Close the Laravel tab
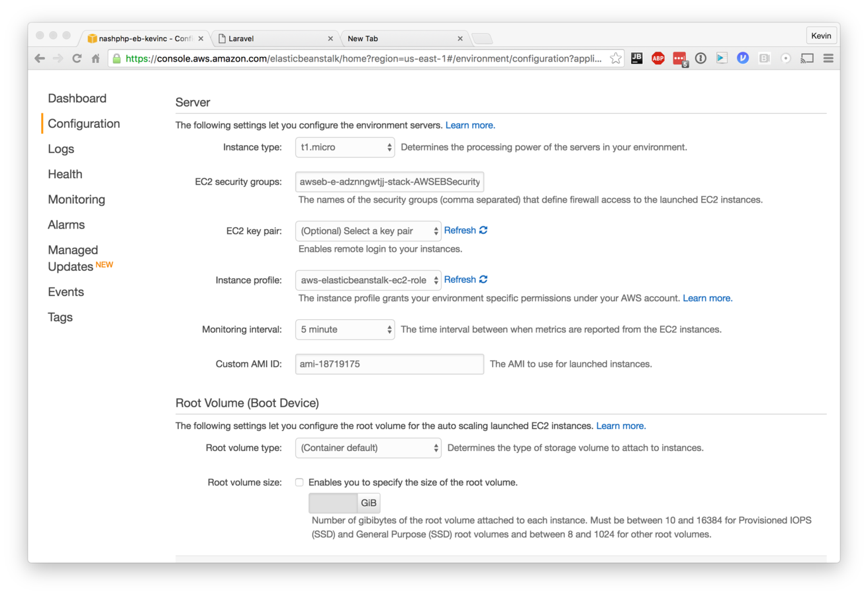The width and height of the screenshot is (868, 596). click(330, 38)
